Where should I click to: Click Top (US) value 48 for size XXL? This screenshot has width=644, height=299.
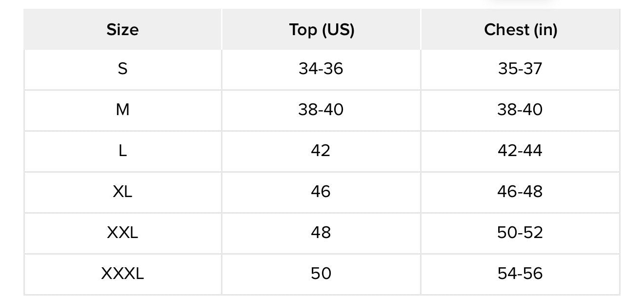pos(321,233)
